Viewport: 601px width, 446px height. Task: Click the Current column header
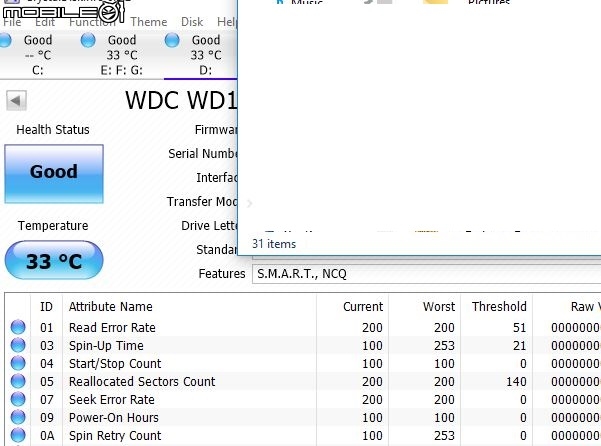coord(353,307)
